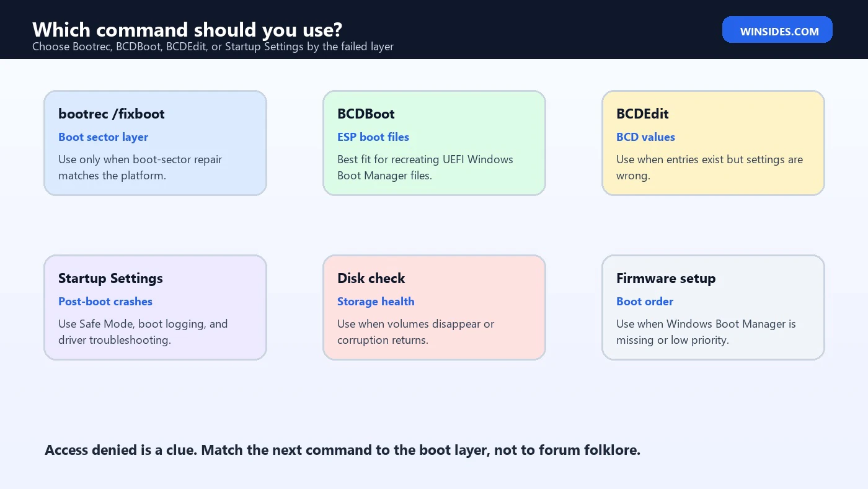Select text 'Best fit for recreating UEFI Windows'
Screen dimensions: 868x489
point(425,159)
